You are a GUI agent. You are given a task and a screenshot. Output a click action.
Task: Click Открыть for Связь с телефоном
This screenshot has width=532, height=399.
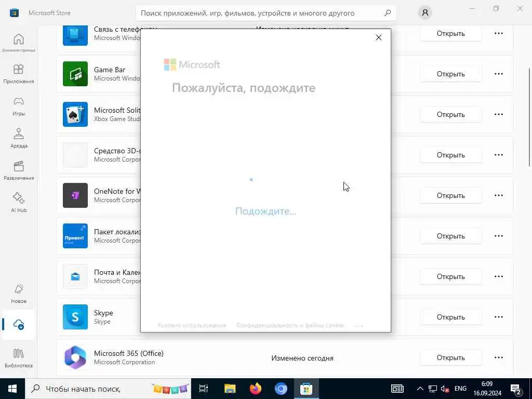(x=450, y=33)
